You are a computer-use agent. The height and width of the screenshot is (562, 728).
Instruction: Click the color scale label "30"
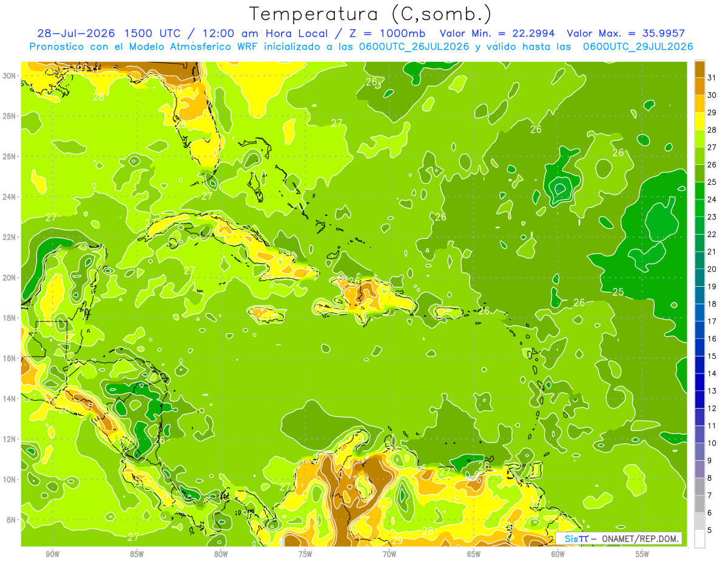(712, 95)
